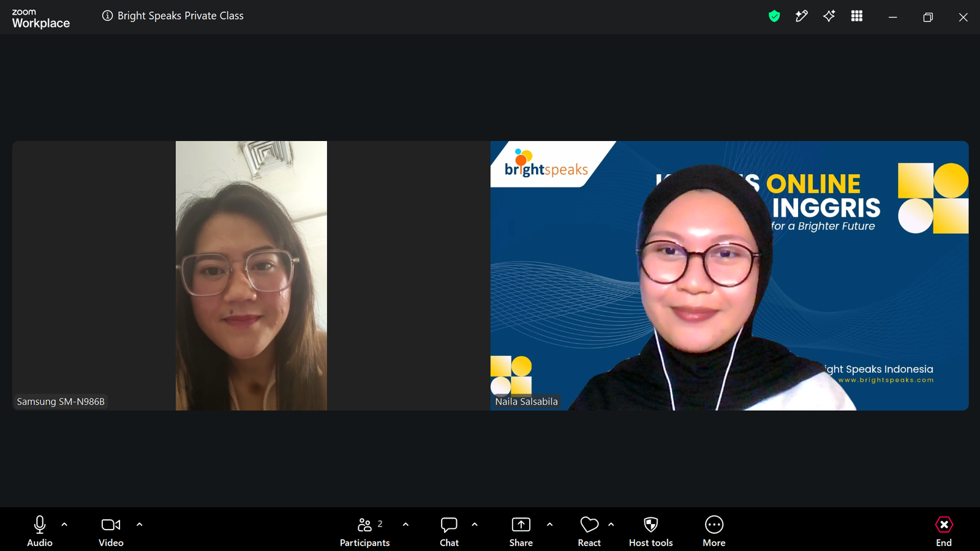The image size is (980, 551).
Task: Expand the Participants options arrow
Action: pos(405,524)
